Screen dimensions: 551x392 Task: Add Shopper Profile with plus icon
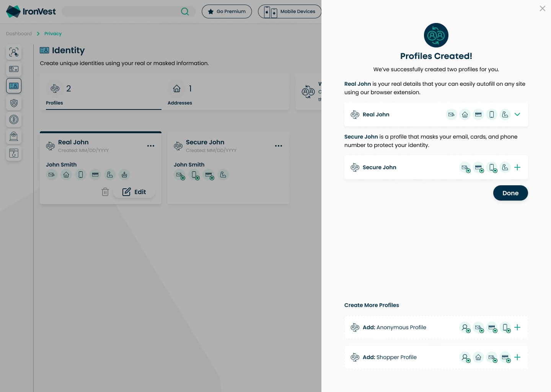(517, 357)
